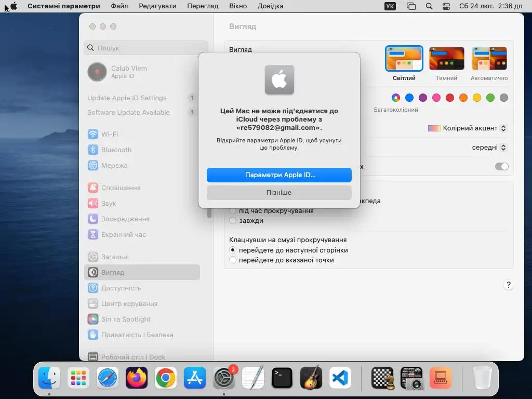The height and width of the screenshot is (399, 532).
Task: Click System Settings icon in Dock
Action: tap(224, 378)
